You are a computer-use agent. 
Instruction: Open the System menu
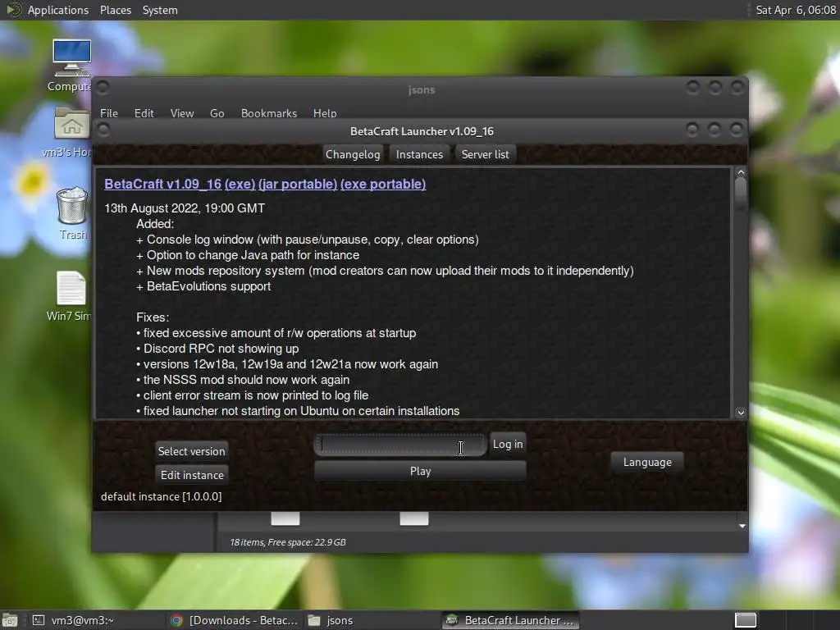(x=160, y=10)
